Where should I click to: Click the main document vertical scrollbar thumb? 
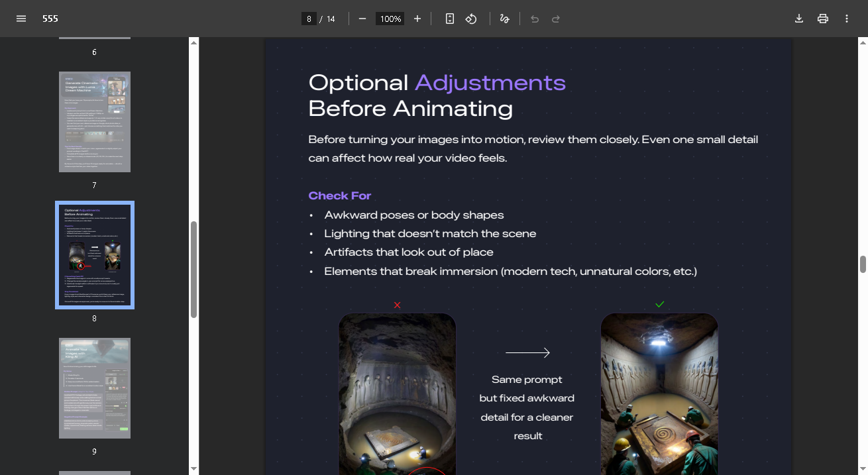tap(863, 264)
